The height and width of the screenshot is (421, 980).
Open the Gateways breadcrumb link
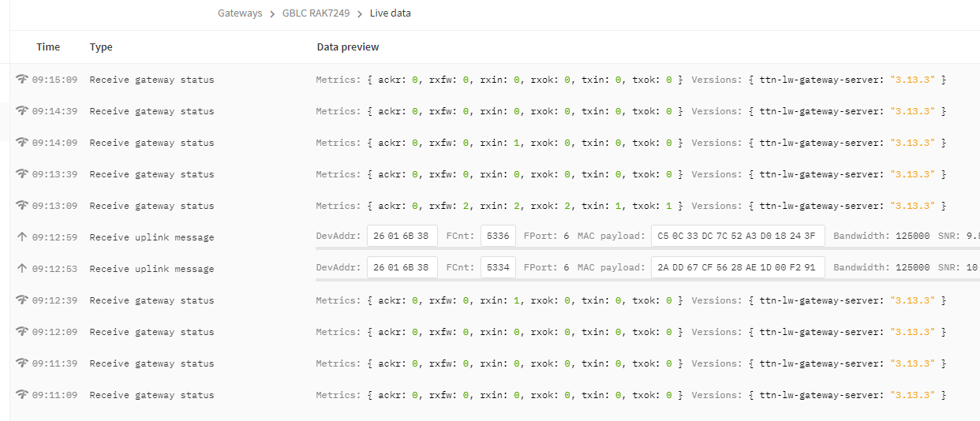pyautogui.click(x=240, y=13)
